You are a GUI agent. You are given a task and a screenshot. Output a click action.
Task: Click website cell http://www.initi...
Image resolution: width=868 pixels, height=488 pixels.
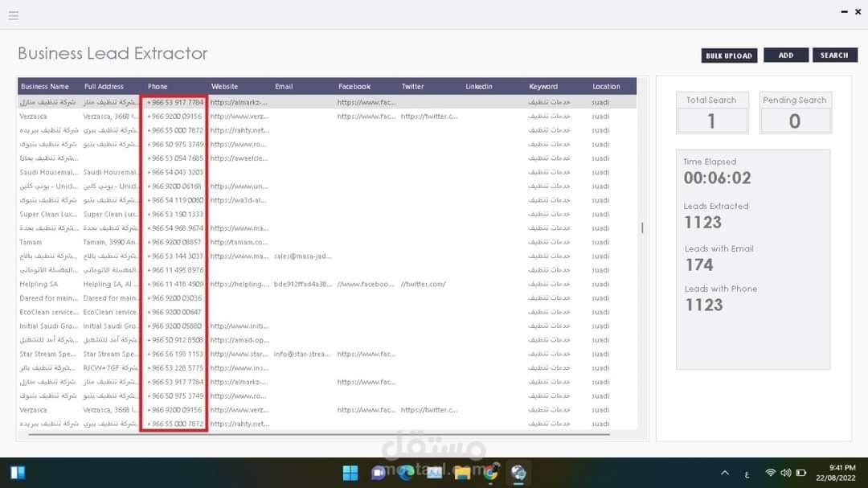click(240, 326)
